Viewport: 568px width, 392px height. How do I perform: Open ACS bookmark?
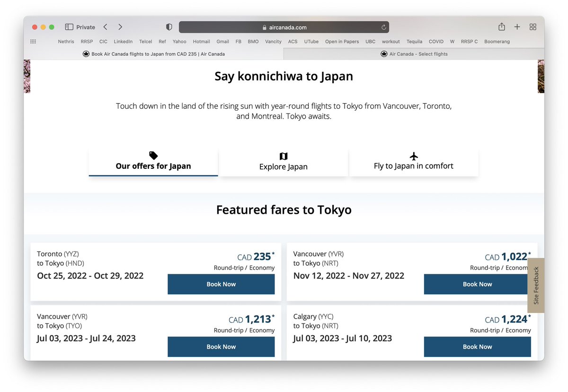tap(293, 42)
